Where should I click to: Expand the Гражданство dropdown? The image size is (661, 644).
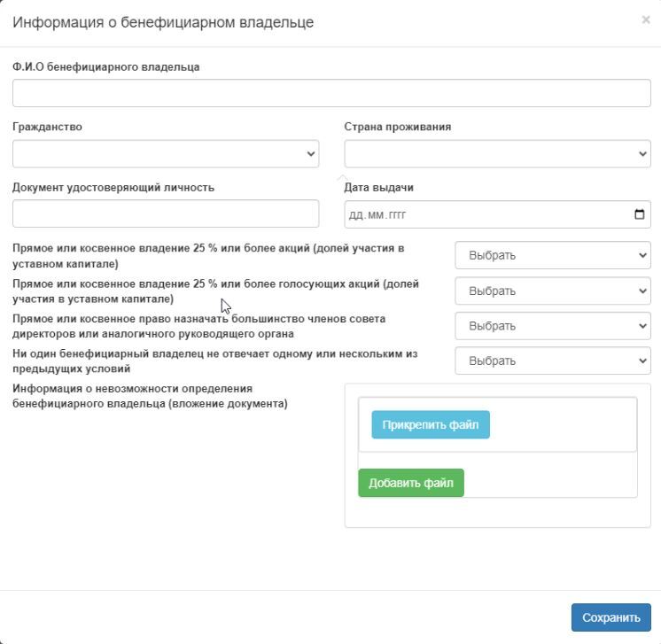(166, 153)
